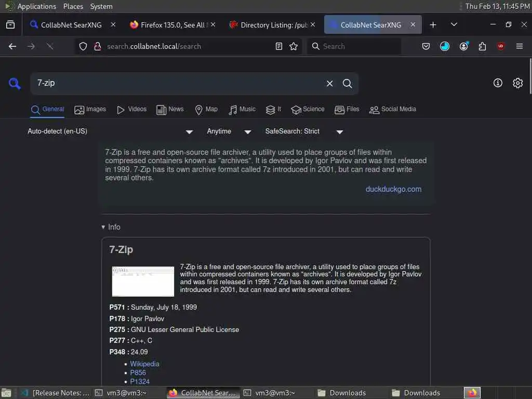Viewport: 532px width, 399px height.
Task: Collapse the Info section triangle
Action: point(103,227)
